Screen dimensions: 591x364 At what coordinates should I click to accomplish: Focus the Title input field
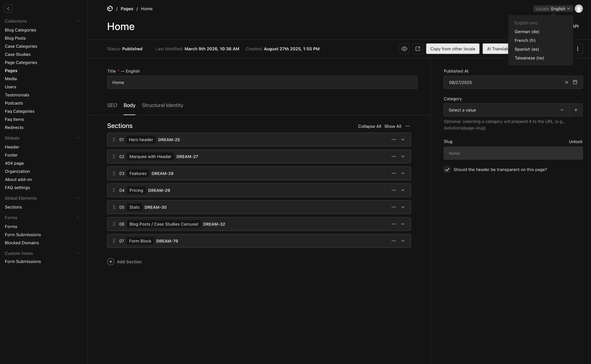tap(262, 82)
